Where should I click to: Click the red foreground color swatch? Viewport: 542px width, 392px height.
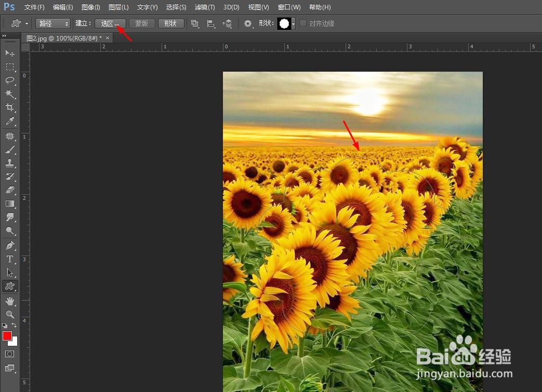coord(7,336)
